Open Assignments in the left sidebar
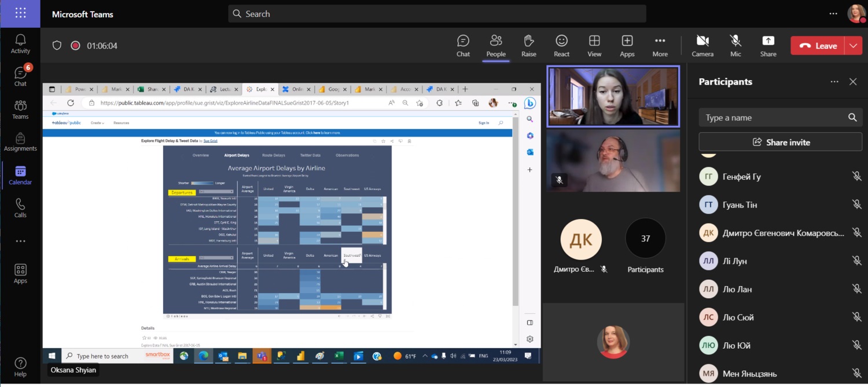Viewport: 868px width, 387px height. click(x=20, y=142)
